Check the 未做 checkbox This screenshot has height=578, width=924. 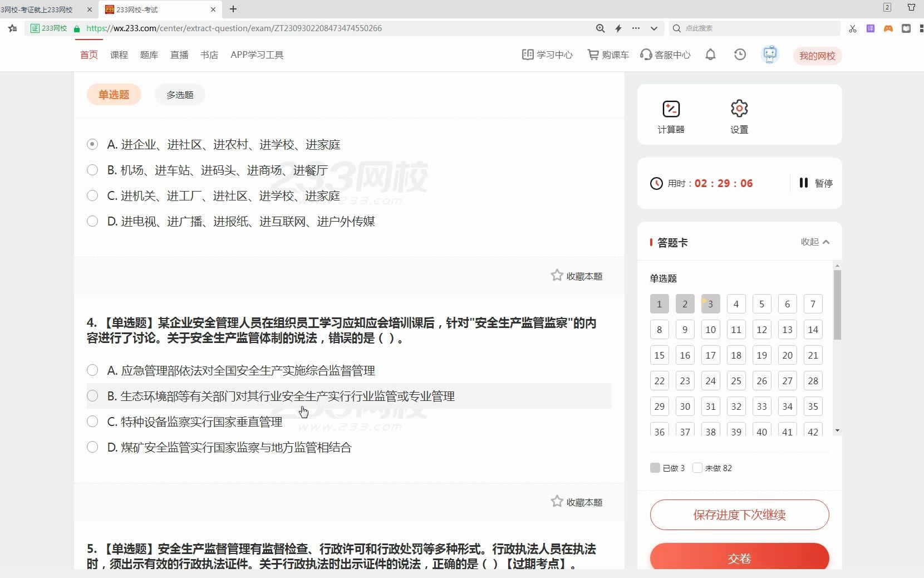click(697, 468)
